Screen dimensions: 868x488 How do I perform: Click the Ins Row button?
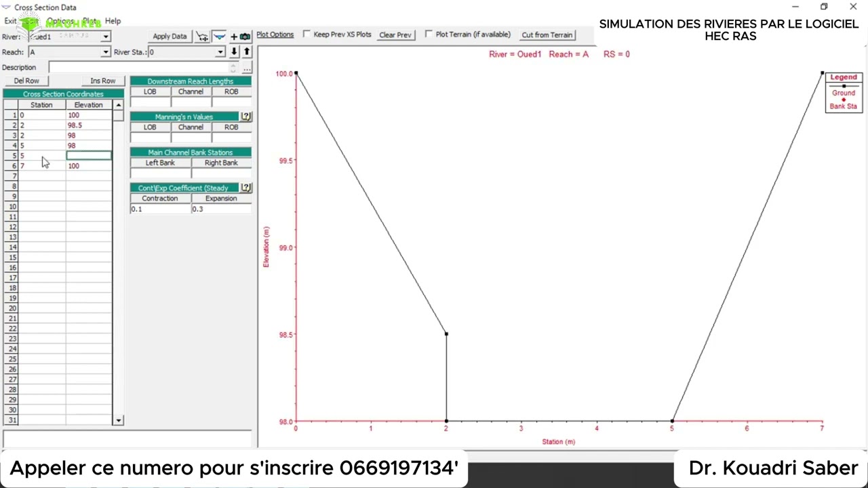click(x=103, y=81)
